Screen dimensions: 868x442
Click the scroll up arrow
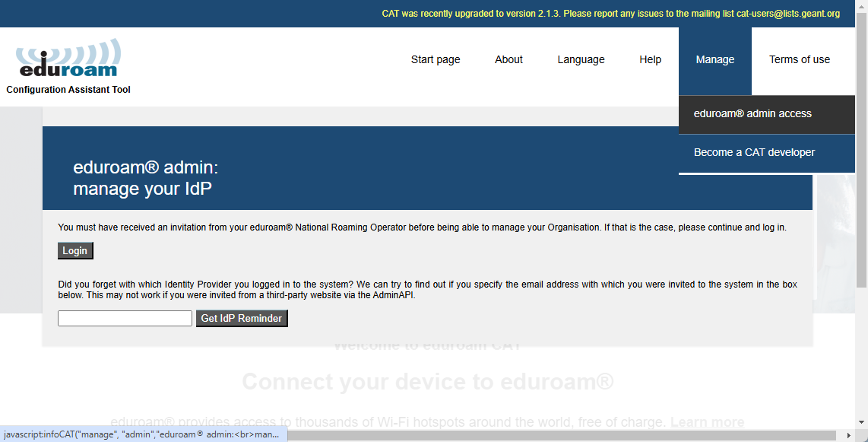click(861, 5)
